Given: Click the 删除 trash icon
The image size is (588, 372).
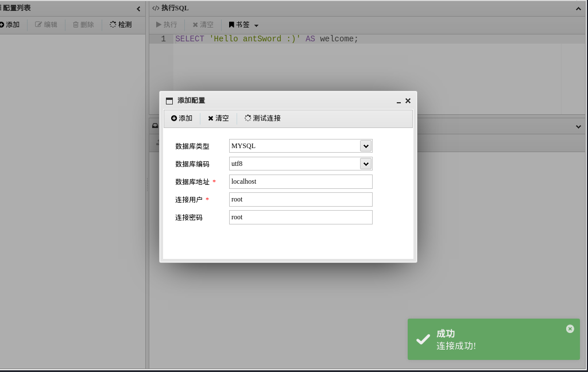Looking at the screenshot, I should (76, 24).
